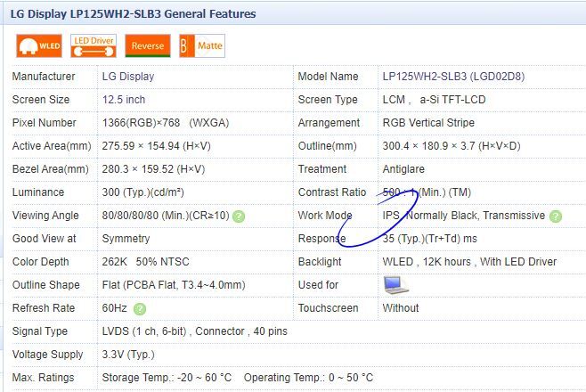Click the Outline(mm) row label

tap(327, 146)
